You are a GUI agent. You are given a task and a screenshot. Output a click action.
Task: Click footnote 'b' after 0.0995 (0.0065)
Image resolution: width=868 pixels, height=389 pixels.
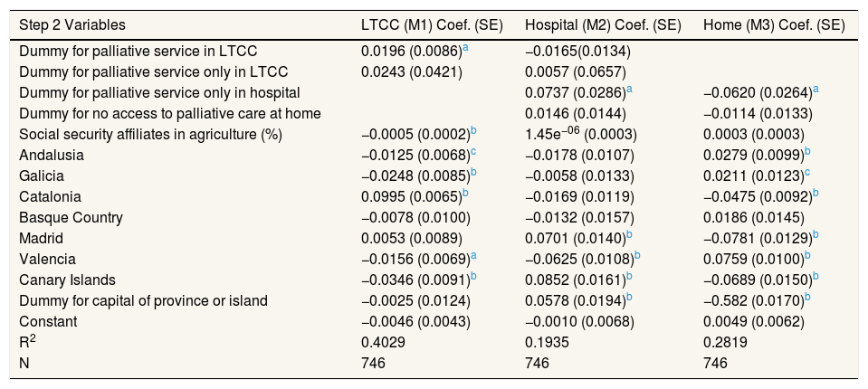[x=466, y=194]
